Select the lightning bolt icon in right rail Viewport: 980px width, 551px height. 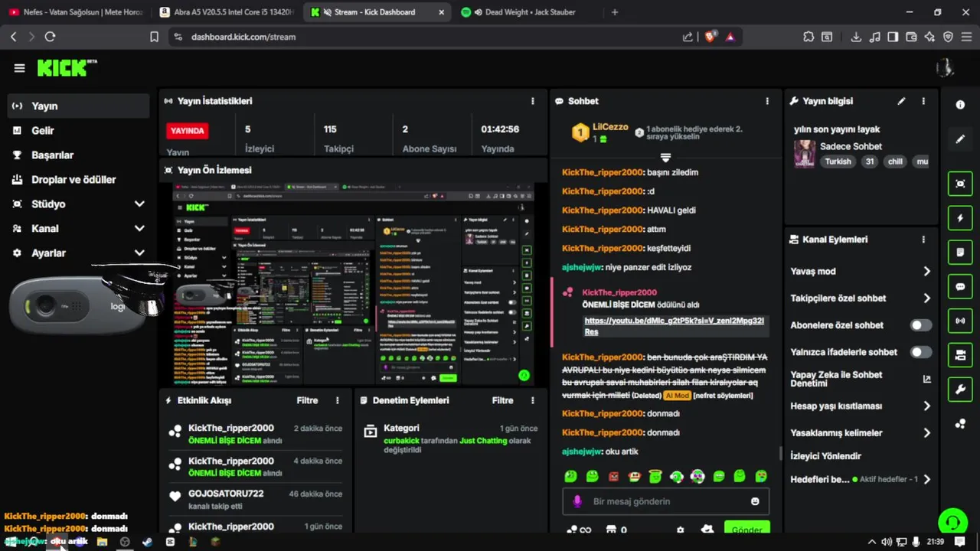tap(960, 218)
